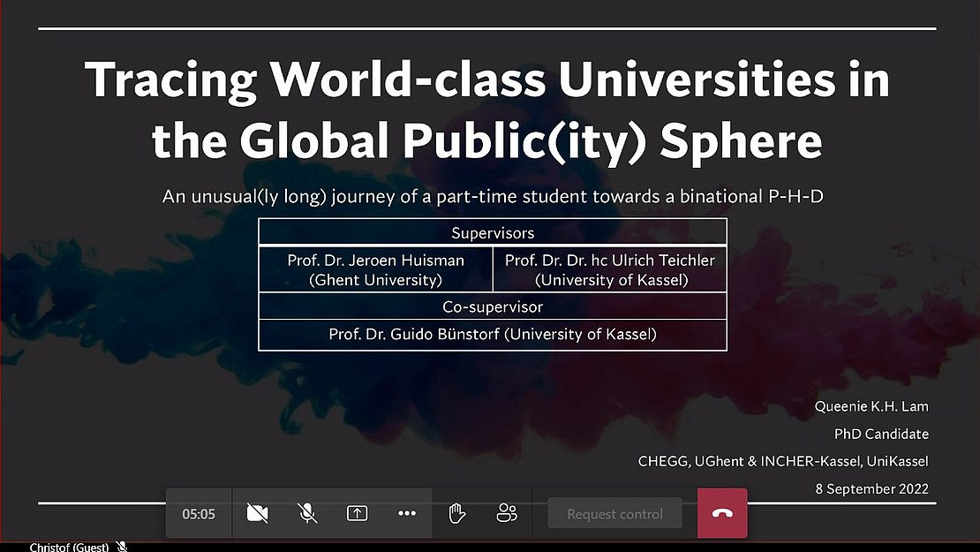Select the Guido Bünstorf table cell
This screenshot has height=552, width=980.
(492, 334)
